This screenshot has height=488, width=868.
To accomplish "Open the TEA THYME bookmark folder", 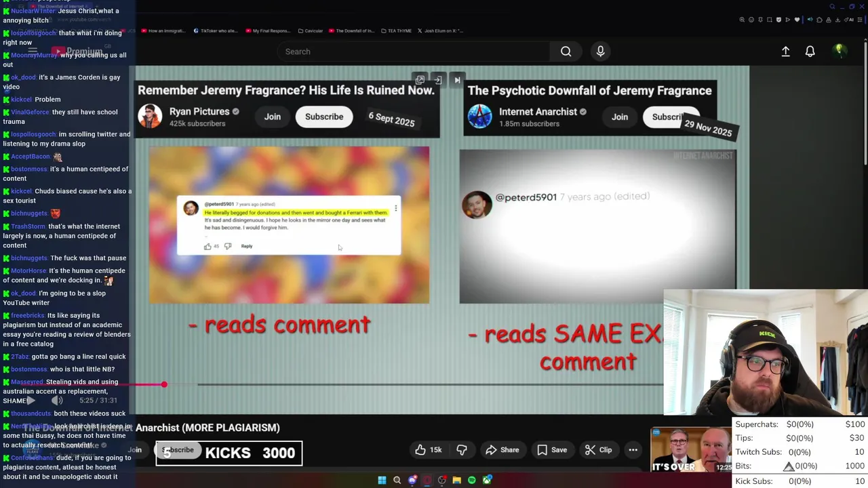I will tap(397, 30).
